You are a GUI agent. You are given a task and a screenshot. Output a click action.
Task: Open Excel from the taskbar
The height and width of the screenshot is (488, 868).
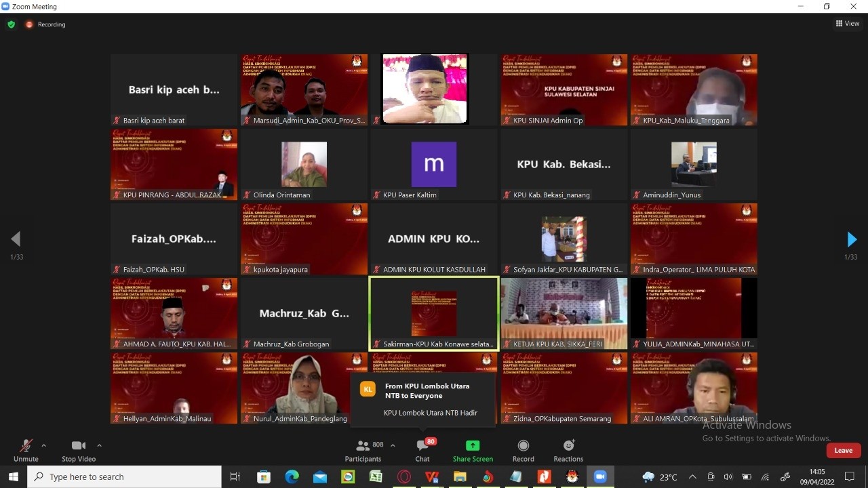tap(375, 476)
